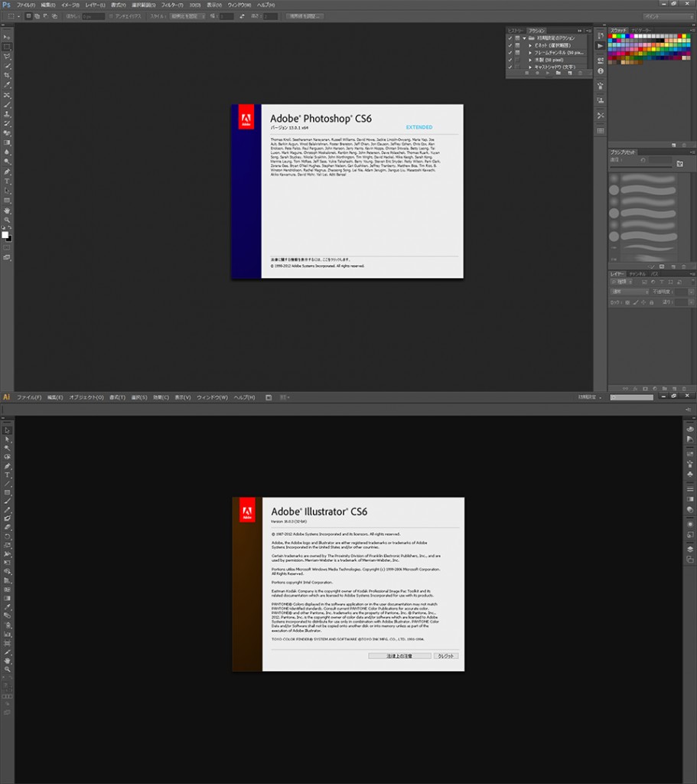Image resolution: width=697 pixels, height=784 pixels.
Task: Select the Illustrator Zoom tool
Action: pyautogui.click(x=7, y=669)
